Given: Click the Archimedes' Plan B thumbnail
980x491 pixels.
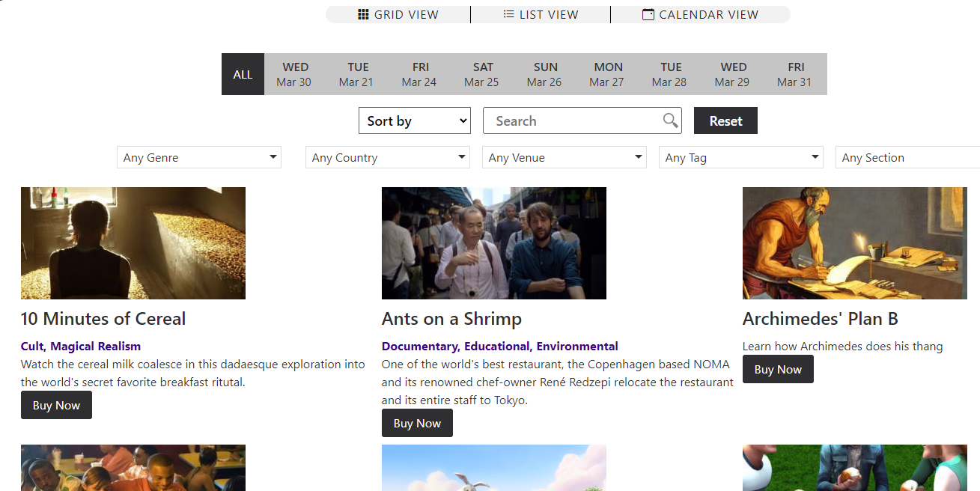Looking at the screenshot, I should point(855,243).
